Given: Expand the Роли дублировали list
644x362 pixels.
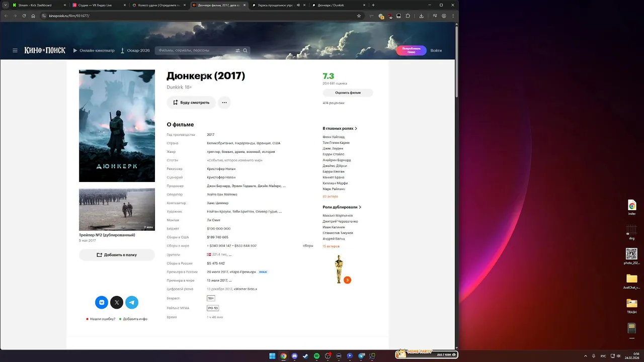Looking at the screenshot, I should click(342, 207).
